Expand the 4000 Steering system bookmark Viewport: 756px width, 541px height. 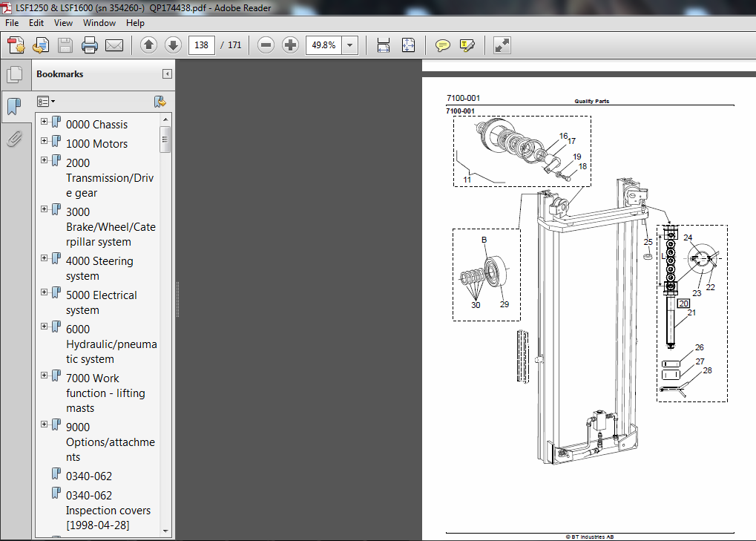point(44,258)
